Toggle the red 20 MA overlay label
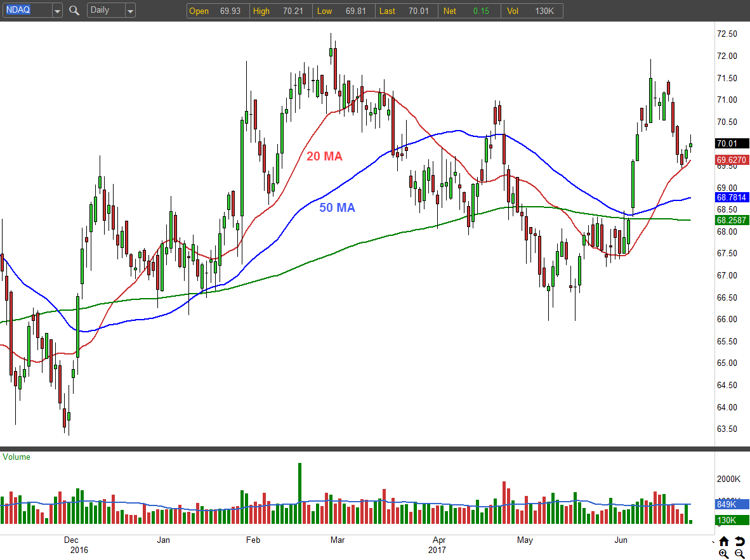750x560 pixels. [324, 156]
